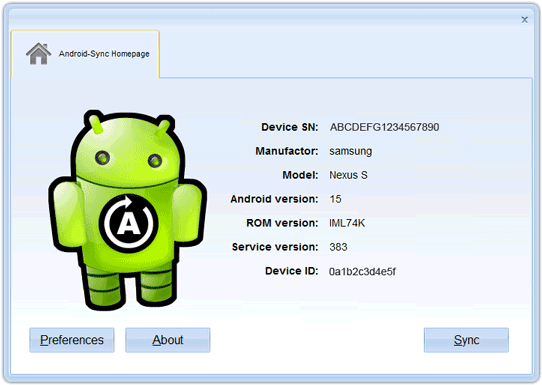The height and width of the screenshot is (385, 542).
Task: Start syncing with the Sync button
Action: click(x=466, y=340)
